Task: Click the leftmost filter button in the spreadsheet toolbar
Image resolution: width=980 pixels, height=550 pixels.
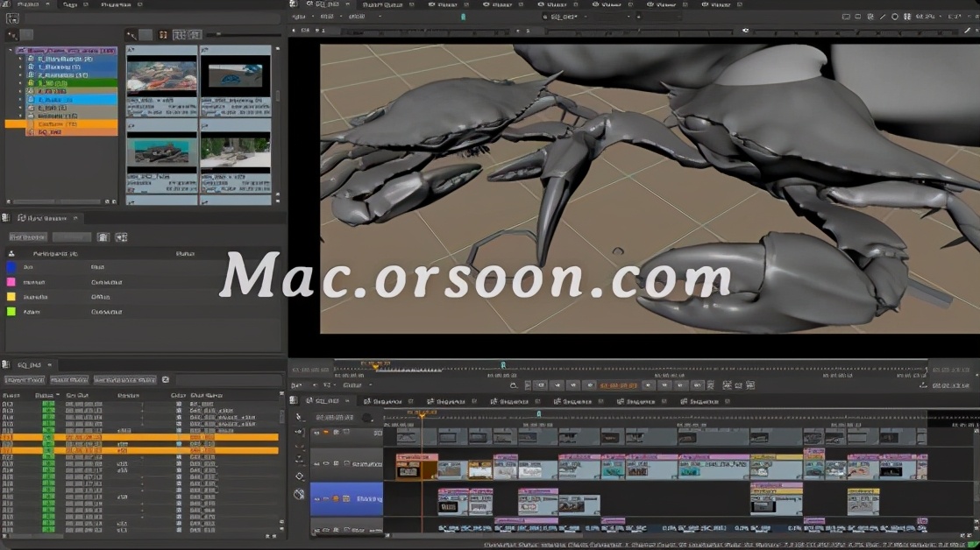Action: [25, 379]
